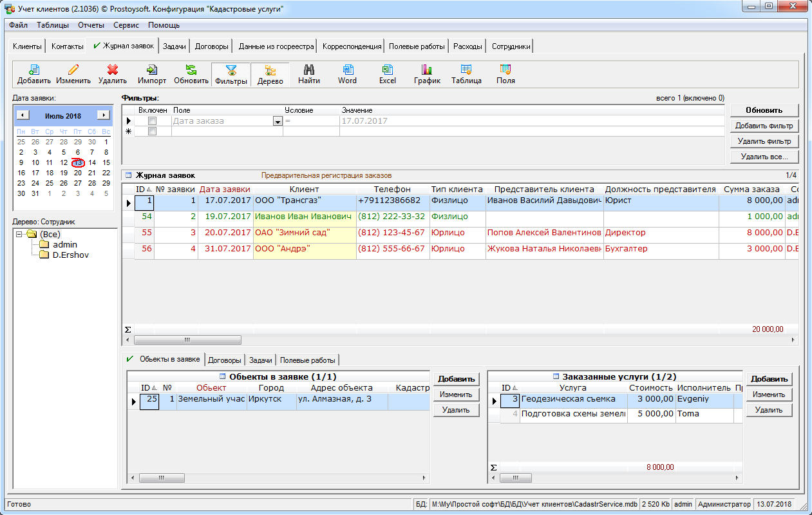Click the Добавить фильтр button

pyautogui.click(x=764, y=126)
